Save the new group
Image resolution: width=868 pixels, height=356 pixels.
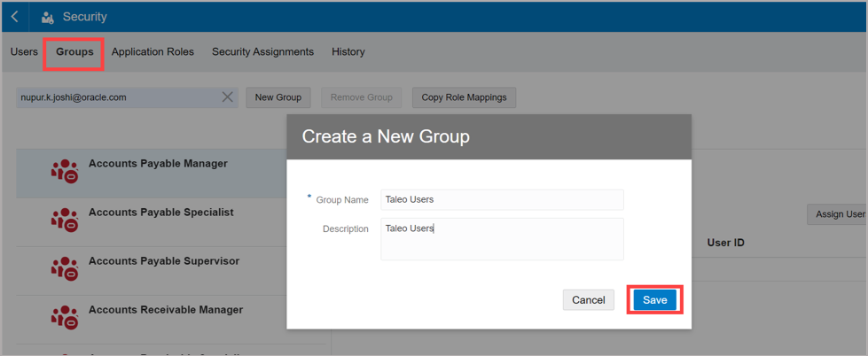(654, 300)
